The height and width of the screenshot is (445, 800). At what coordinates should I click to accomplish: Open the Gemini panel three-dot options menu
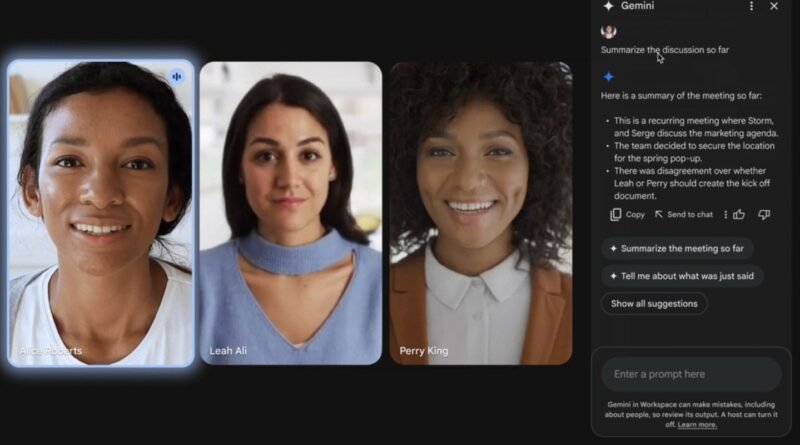click(751, 6)
